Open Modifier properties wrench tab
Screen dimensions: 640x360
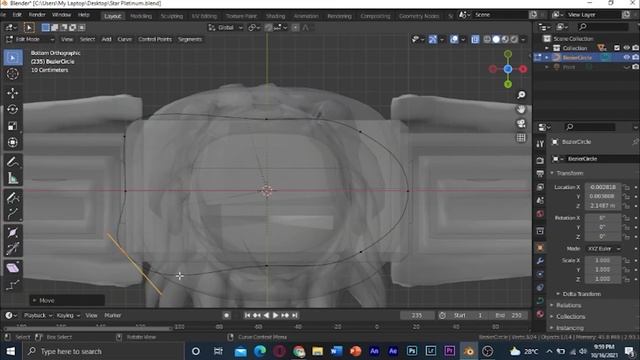pos(540,261)
